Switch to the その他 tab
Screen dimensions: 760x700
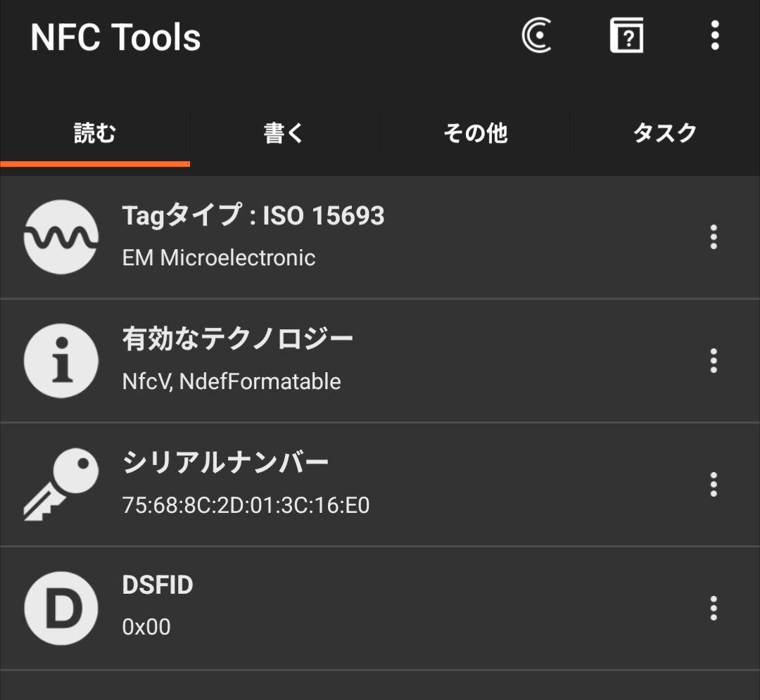click(475, 133)
